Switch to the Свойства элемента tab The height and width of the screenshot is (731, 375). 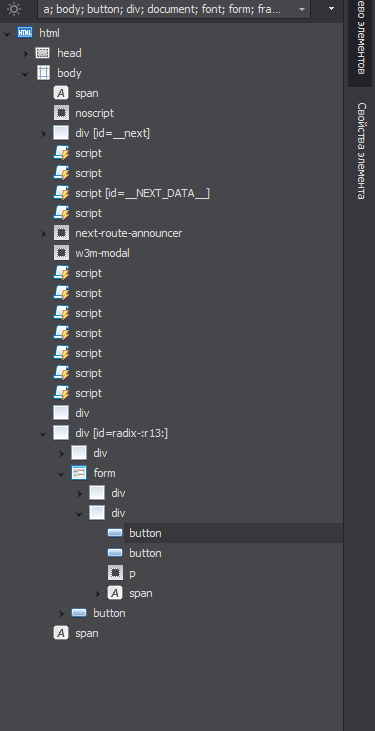click(361, 151)
